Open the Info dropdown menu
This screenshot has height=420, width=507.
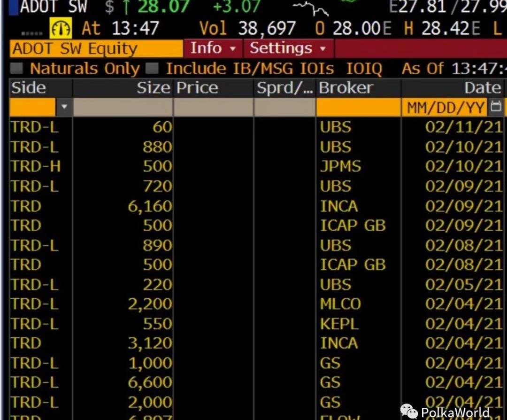pyautogui.click(x=213, y=48)
